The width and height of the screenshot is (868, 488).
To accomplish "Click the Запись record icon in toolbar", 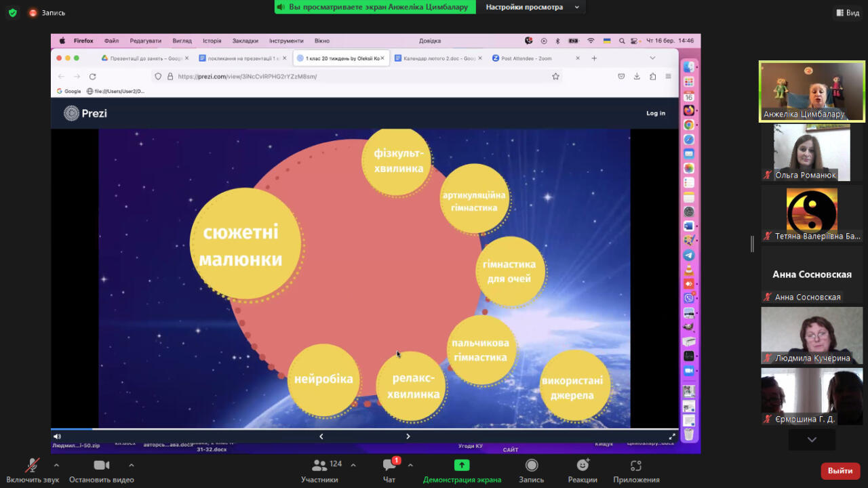I will tap(532, 465).
